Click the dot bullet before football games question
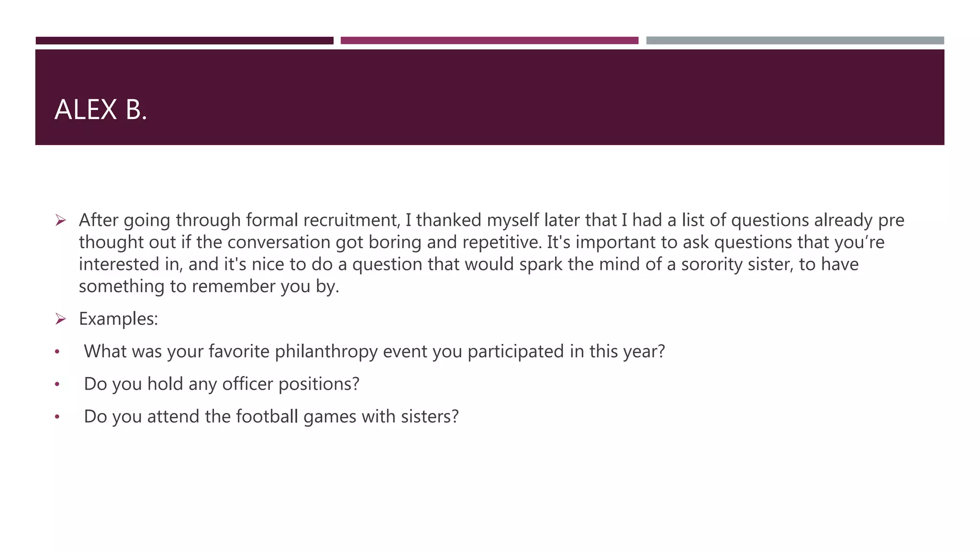 click(57, 417)
